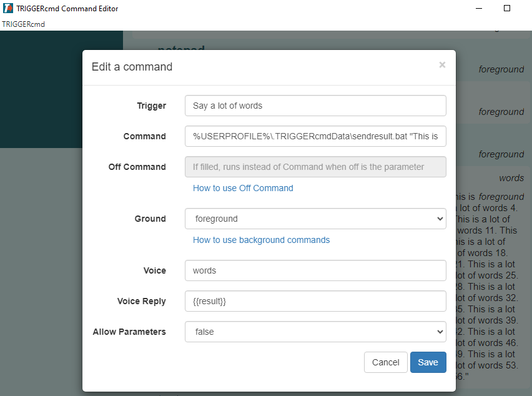Viewport: 532px width, 396px height.
Task: Close the Edit a command dialog
Action: point(441,65)
